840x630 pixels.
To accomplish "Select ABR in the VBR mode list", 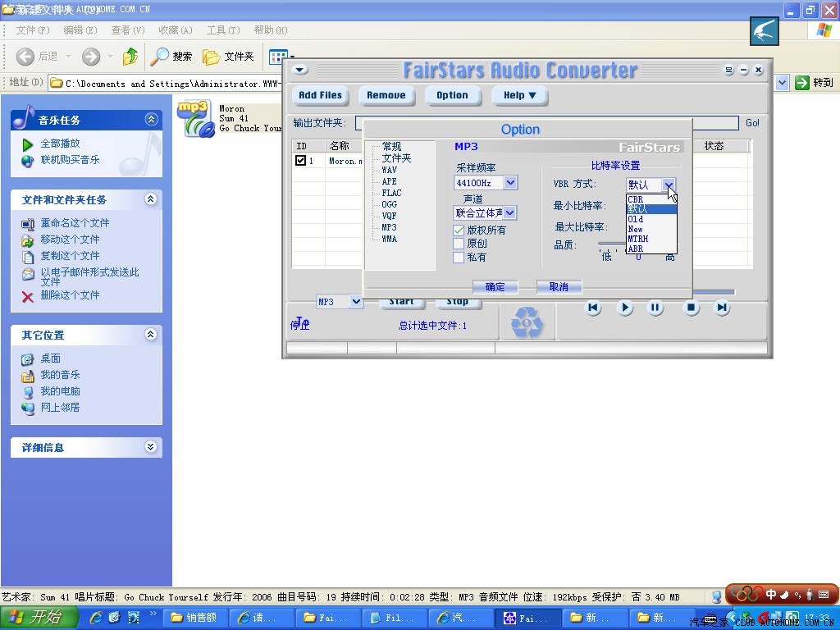I will 636,249.
